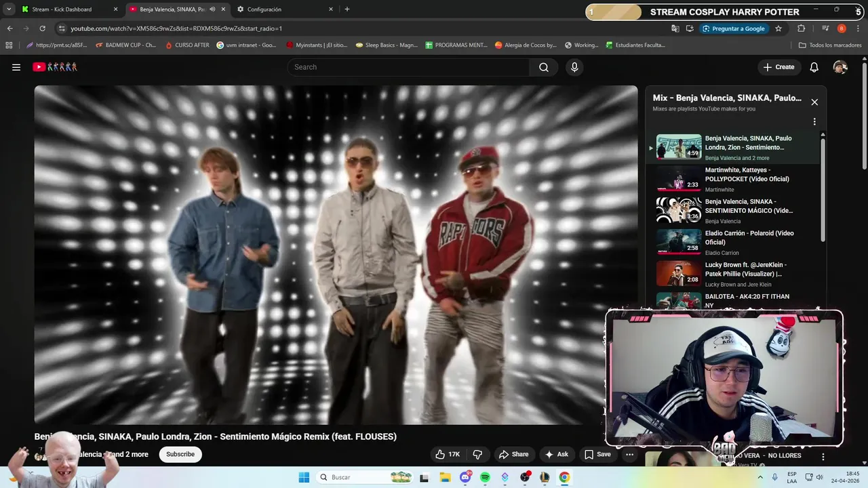Screen dimensions: 868x488
Task: Like the video showing 17K likes
Action: click(448, 455)
